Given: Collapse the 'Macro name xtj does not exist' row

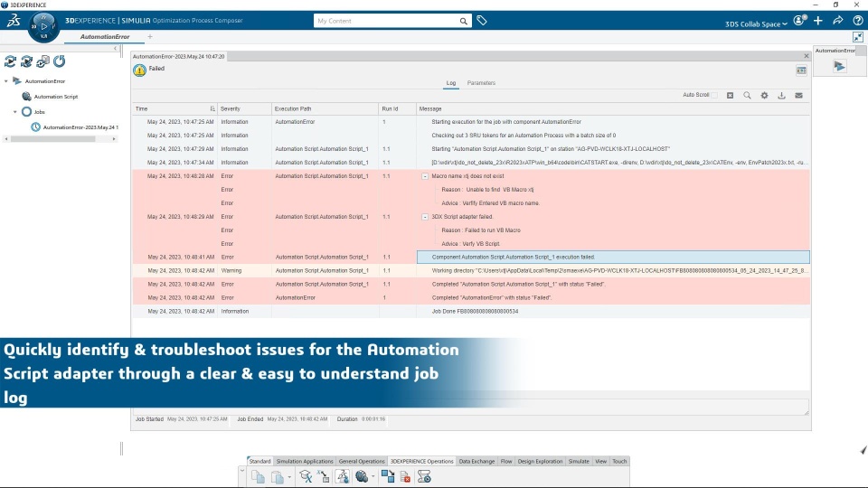Looking at the screenshot, I should (x=425, y=176).
